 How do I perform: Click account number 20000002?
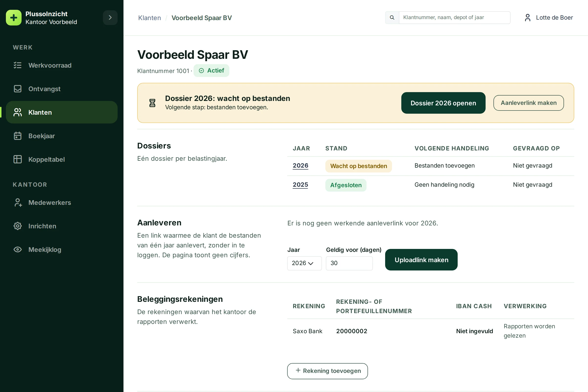tap(352, 331)
